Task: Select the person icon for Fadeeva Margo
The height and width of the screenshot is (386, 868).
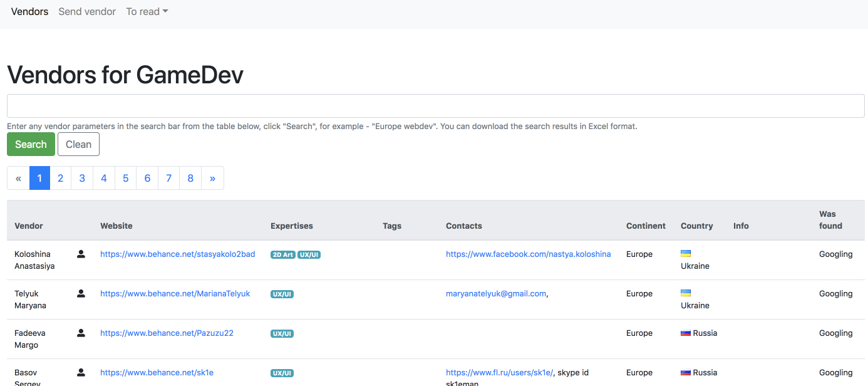Action: tap(81, 333)
